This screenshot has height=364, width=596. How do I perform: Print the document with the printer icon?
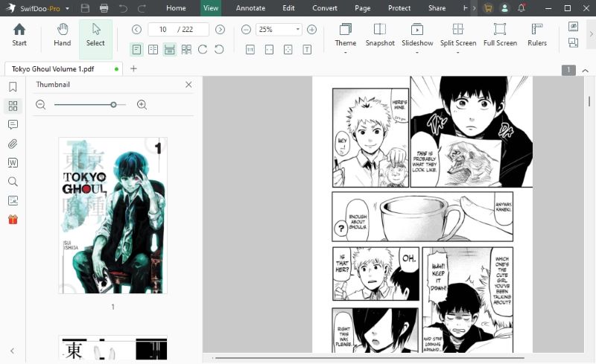click(104, 8)
